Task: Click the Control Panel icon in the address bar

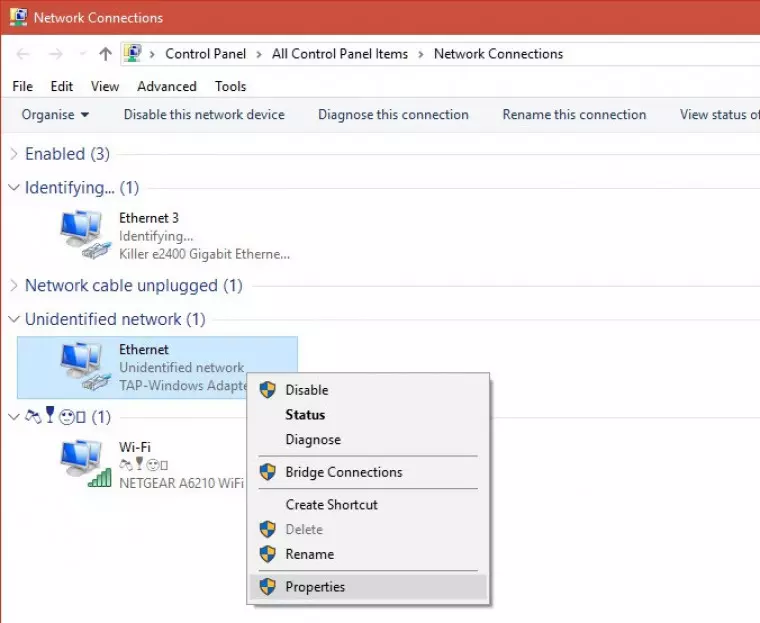Action: pyautogui.click(x=133, y=54)
